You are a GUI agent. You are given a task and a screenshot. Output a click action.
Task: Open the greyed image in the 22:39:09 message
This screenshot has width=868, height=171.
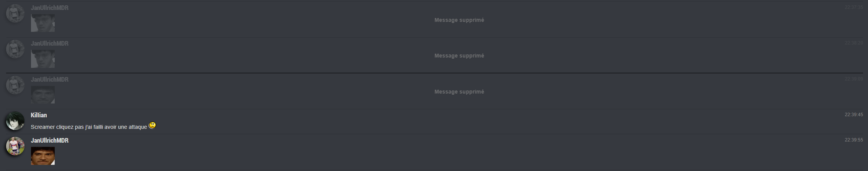click(x=43, y=95)
